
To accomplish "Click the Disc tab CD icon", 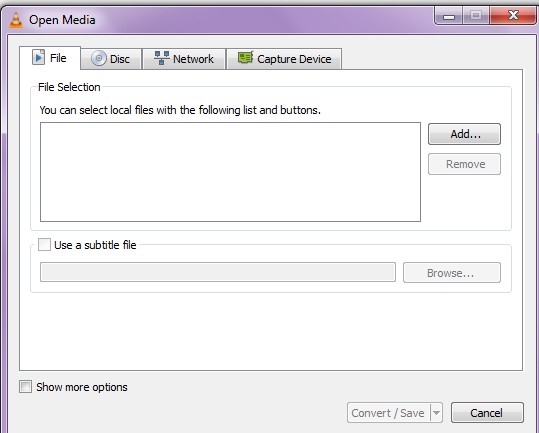I will (99, 58).
